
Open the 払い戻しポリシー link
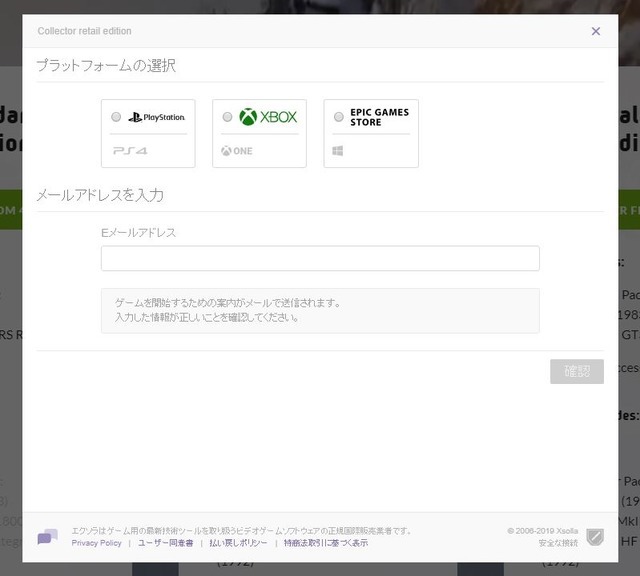(238, 543)
